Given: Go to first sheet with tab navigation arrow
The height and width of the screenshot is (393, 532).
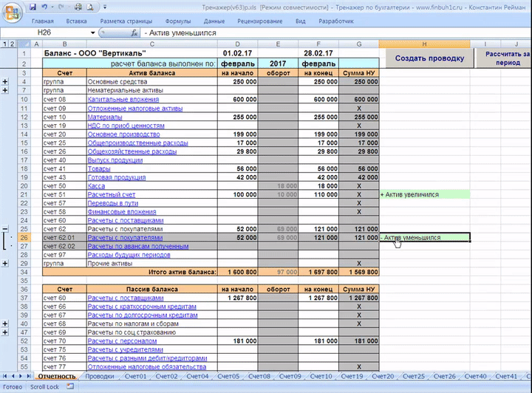Looking at the screenshot, I should (4, 377).
